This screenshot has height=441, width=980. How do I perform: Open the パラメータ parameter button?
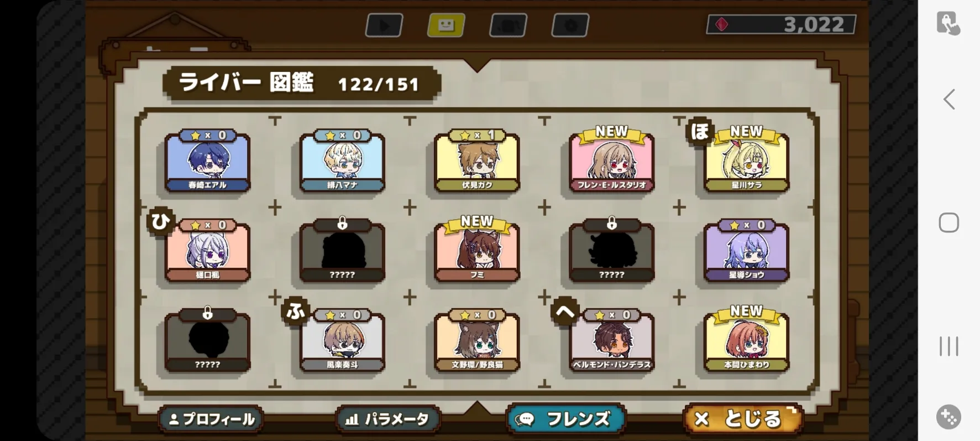click(x=388, y=419)
